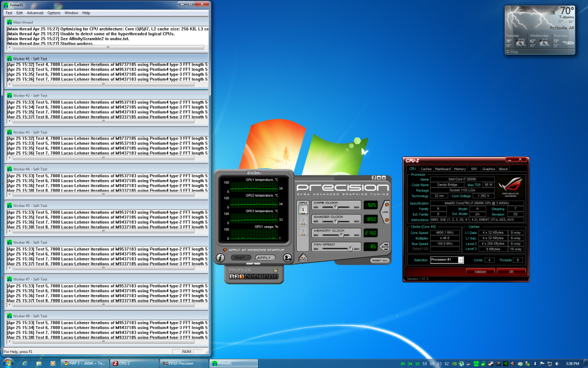Toggle the LINK clocks button
588x368 pixels.
tap(385, 212)
